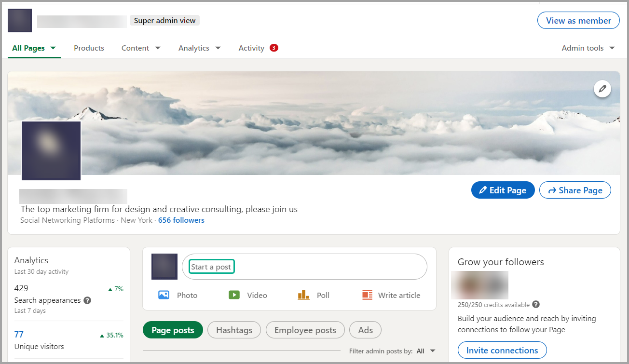The height and width of the screenshot is (364, 629).
Task: View the page as a member
Action: pos(578,20)
